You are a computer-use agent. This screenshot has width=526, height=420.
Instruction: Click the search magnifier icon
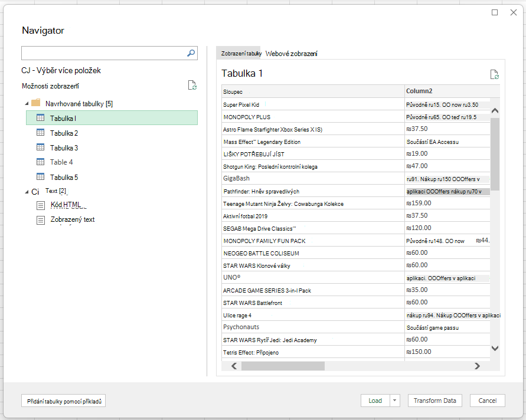(191, 53)
